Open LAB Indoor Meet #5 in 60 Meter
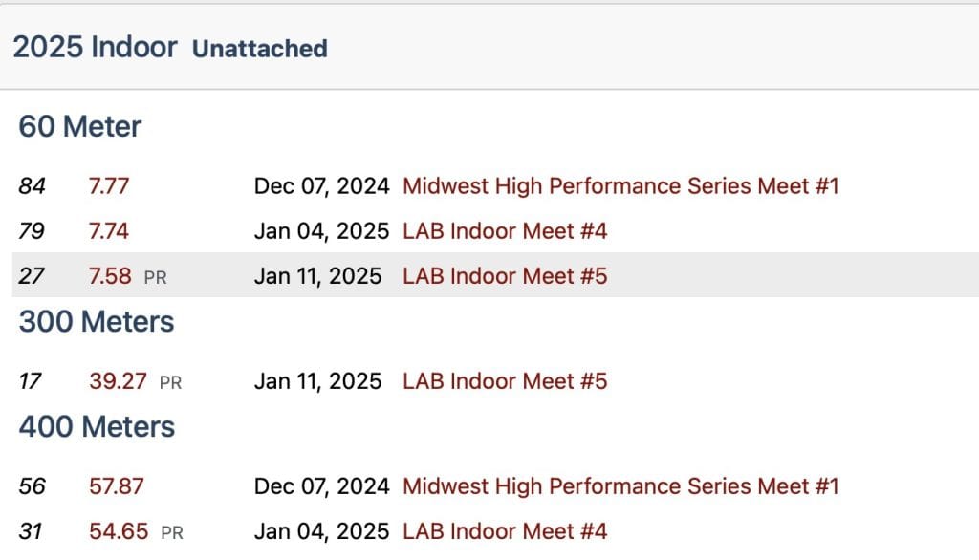The width and height of the screenshot is (979, 560). click(x=505, y=277)
